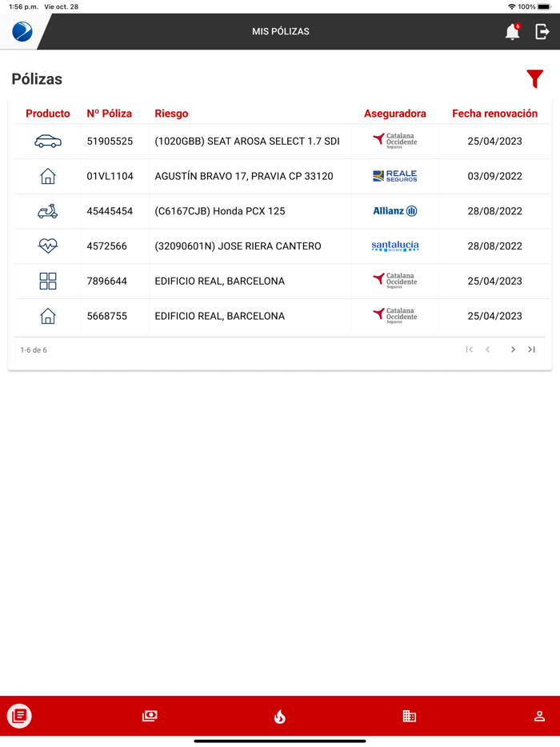
Task: Tap grid icon for policy 7896644
Action: [x=48, y=281]
